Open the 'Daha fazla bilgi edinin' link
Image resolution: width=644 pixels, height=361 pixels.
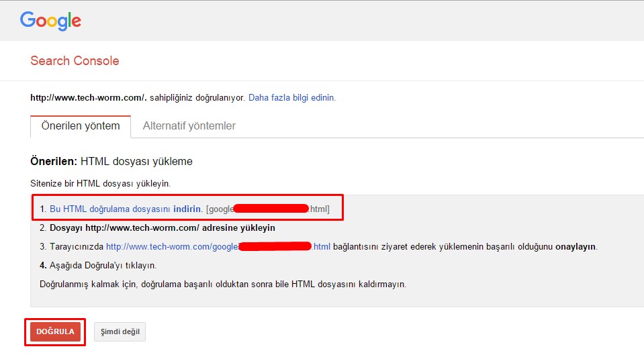[x=291, y=97]
